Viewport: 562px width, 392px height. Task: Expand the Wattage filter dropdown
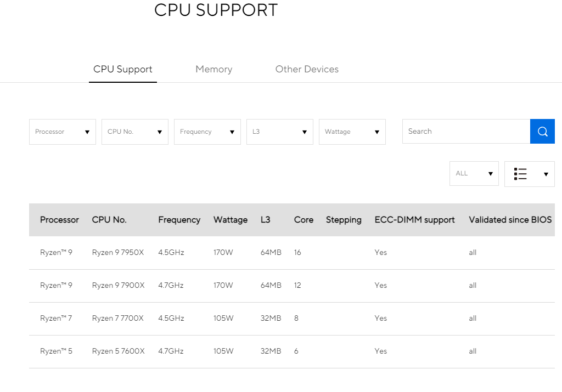point(352,132)
